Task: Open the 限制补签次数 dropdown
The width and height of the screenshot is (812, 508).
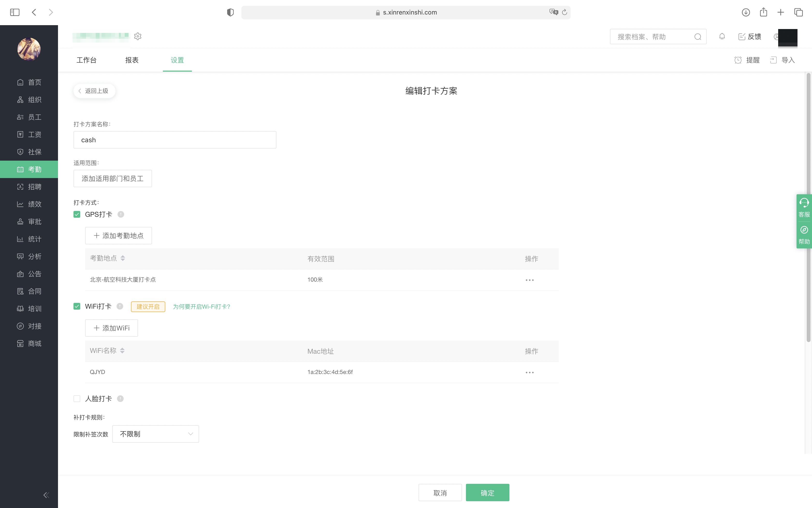Action: (156, 434)
